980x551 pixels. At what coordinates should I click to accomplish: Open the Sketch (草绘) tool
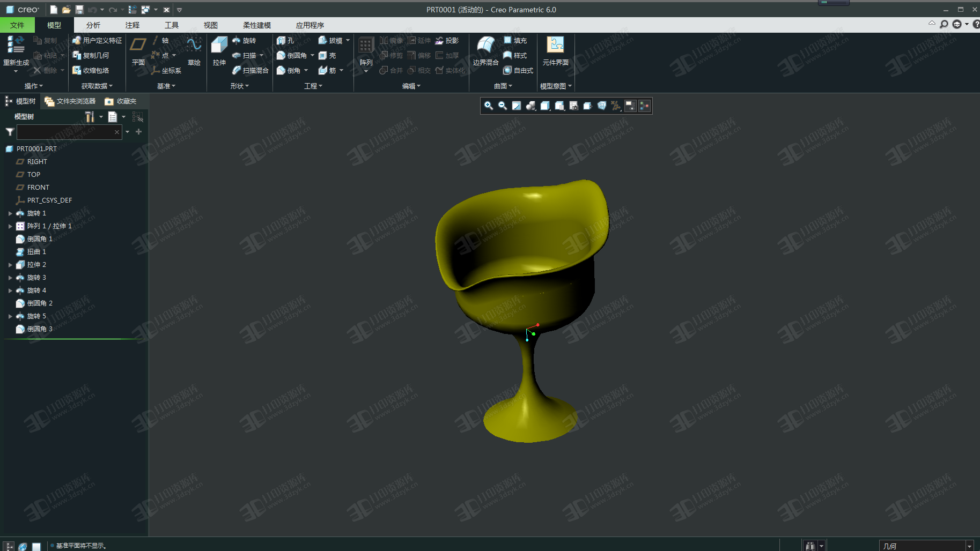click(194, 51)
